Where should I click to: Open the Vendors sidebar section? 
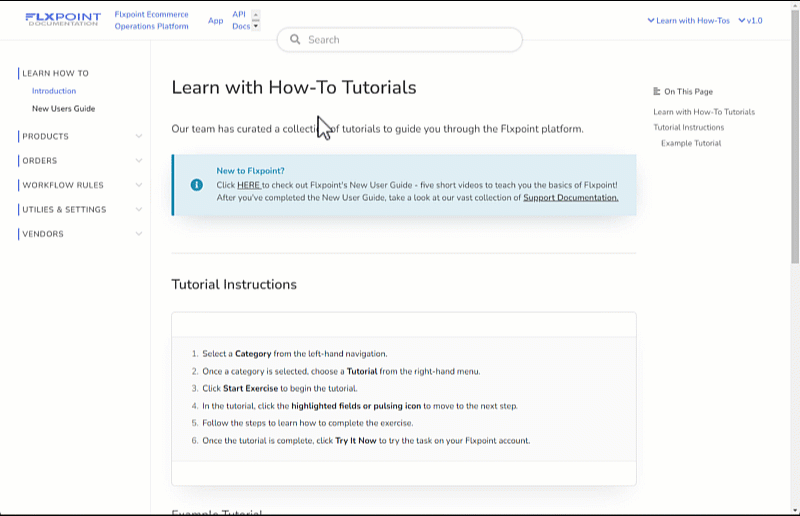(x=43, y=234)
